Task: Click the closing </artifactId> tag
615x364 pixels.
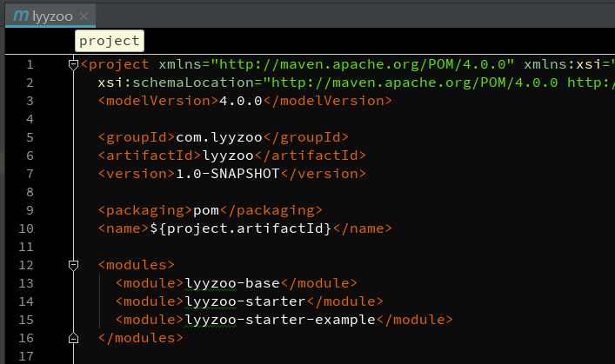Action: tap(311, 156)
